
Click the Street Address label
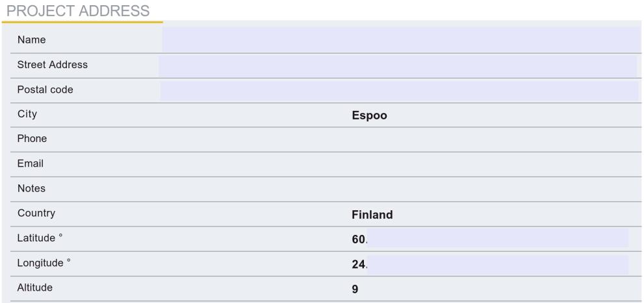point(53,65)
